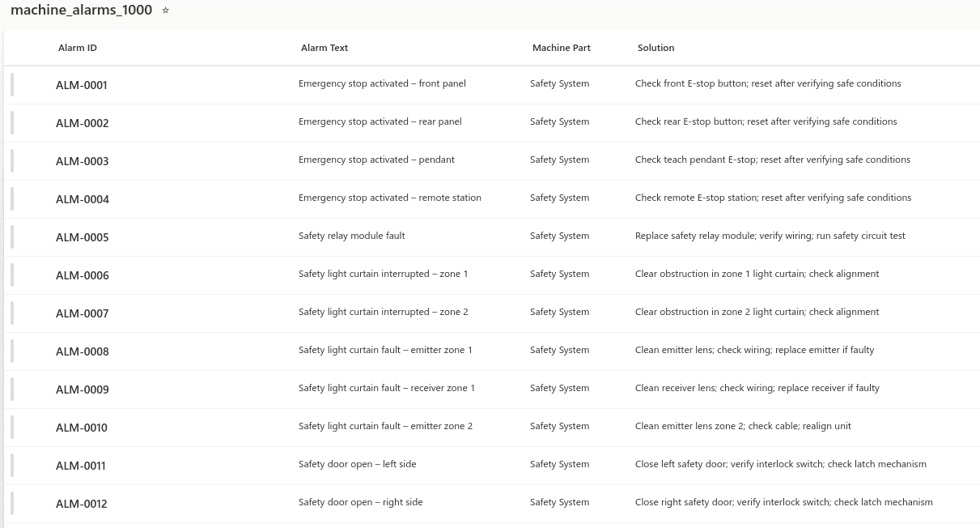
Task: Select the Safety relay module fault alarm text
Action: pyautogui.click(x=351, y=235)
